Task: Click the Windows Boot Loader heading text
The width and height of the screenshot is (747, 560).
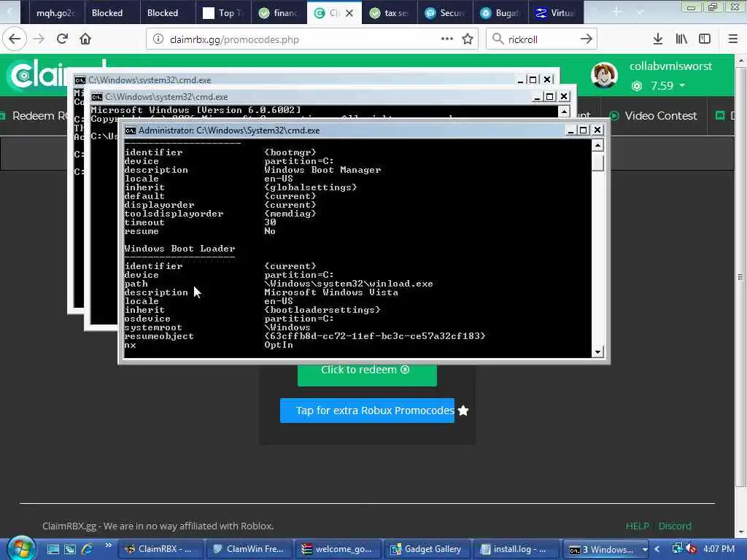Action: [179, 249]
